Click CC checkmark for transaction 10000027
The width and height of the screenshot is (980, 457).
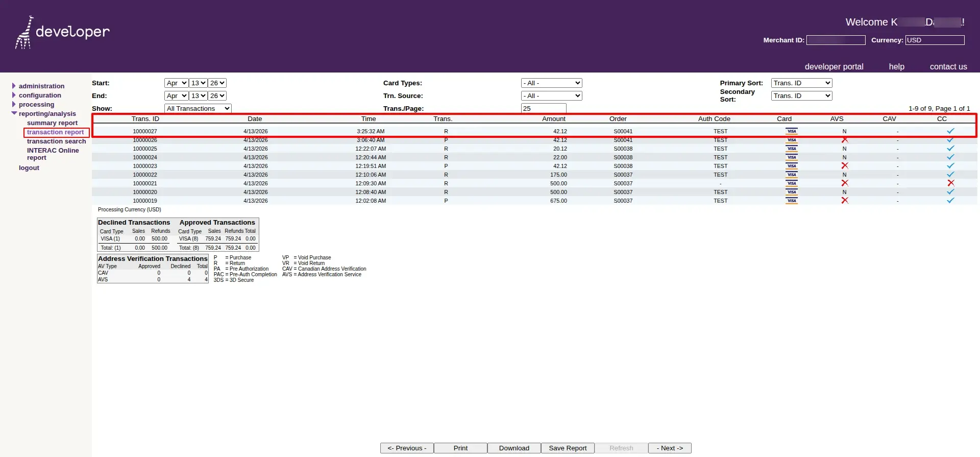pos(950,131)
